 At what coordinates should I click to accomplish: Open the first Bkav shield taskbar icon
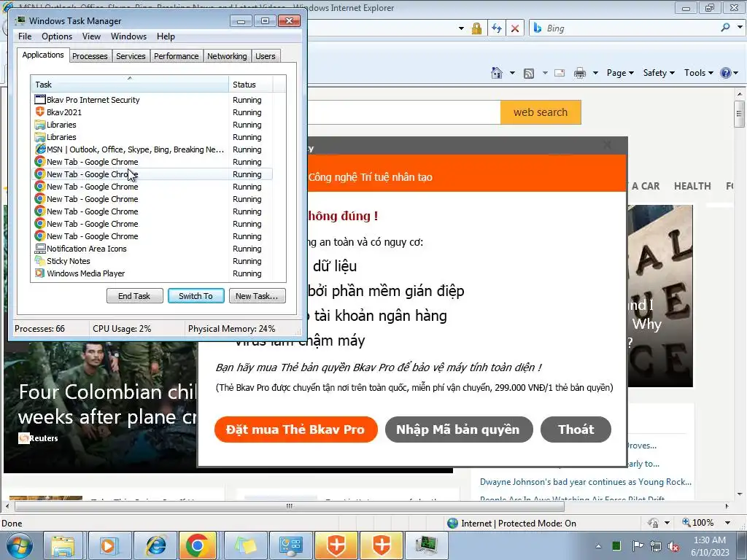336,545
